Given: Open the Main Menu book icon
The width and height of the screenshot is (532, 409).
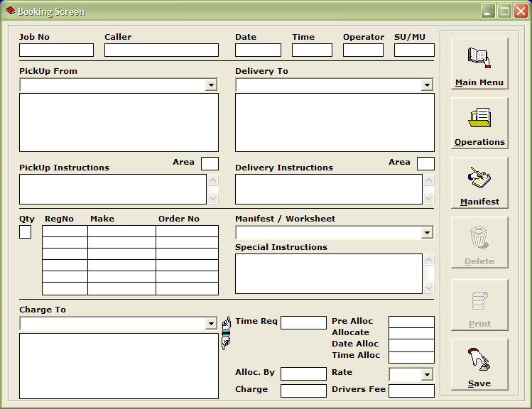Looking at the screenshot, I should pos(479,58).
